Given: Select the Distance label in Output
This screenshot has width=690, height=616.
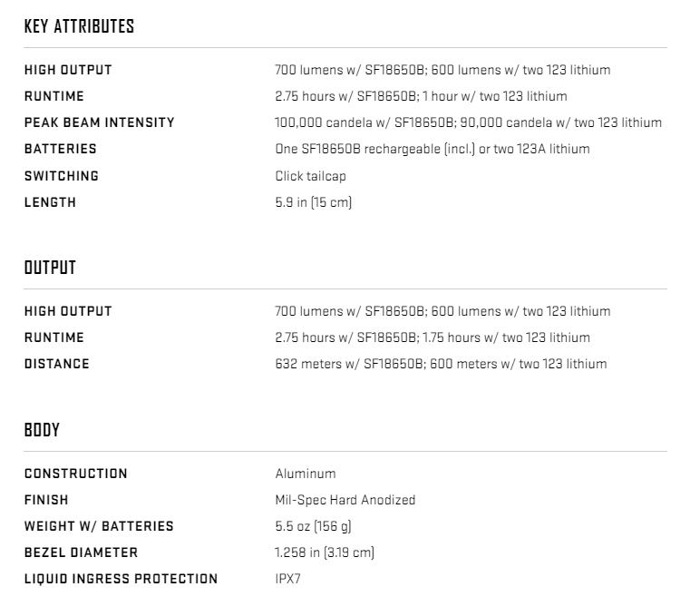Looking at the screenshot, I should click(57, 364).
